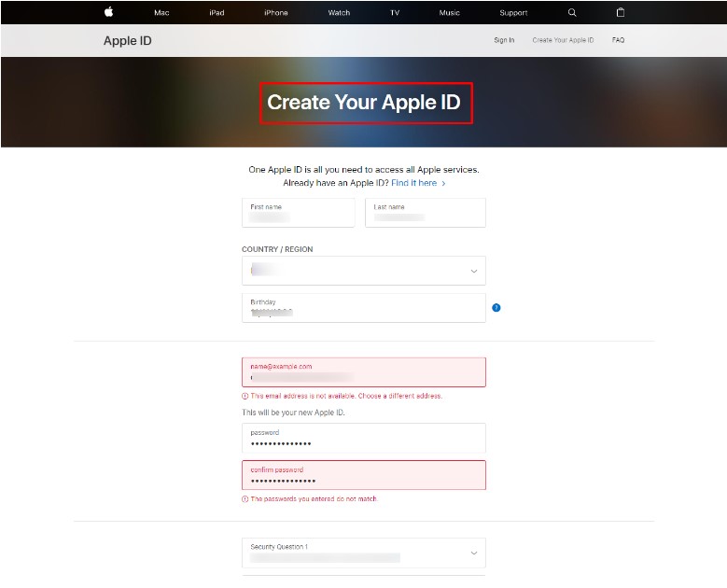Click the Last name field
The width and height of the screenshot is (727, 588).
(x=426, y=213)
